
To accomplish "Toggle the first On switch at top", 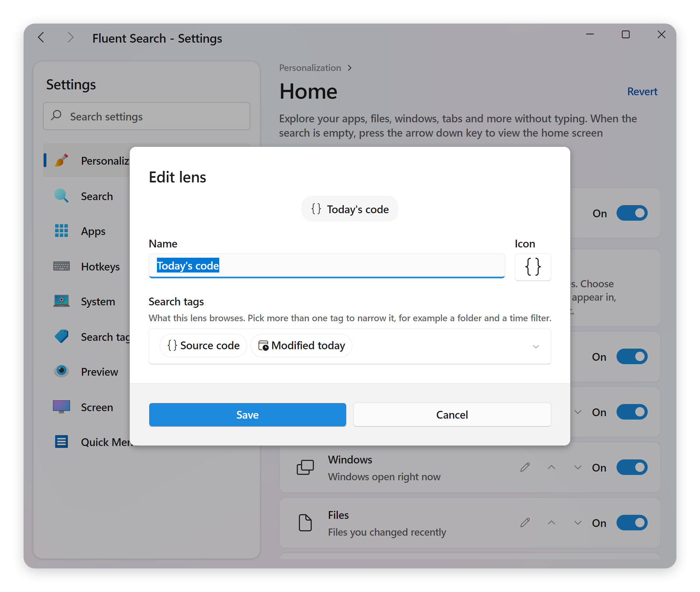I will pos(632,213).
